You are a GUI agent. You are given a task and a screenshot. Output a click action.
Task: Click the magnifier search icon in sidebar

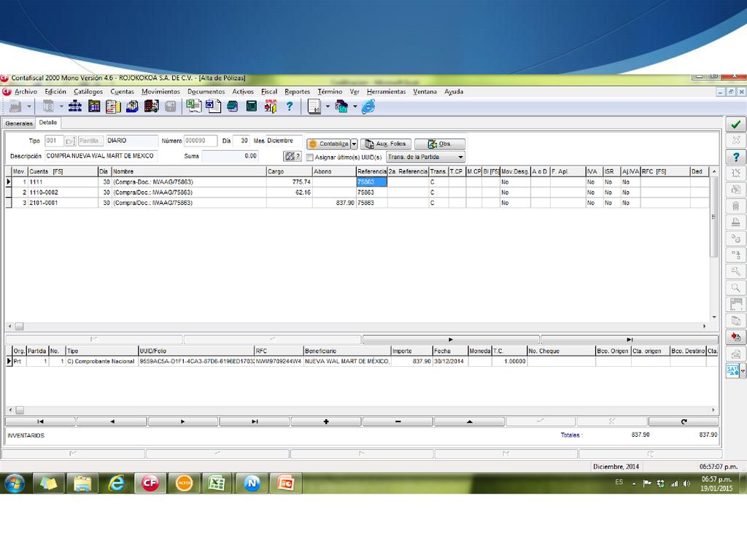point(735,288)
